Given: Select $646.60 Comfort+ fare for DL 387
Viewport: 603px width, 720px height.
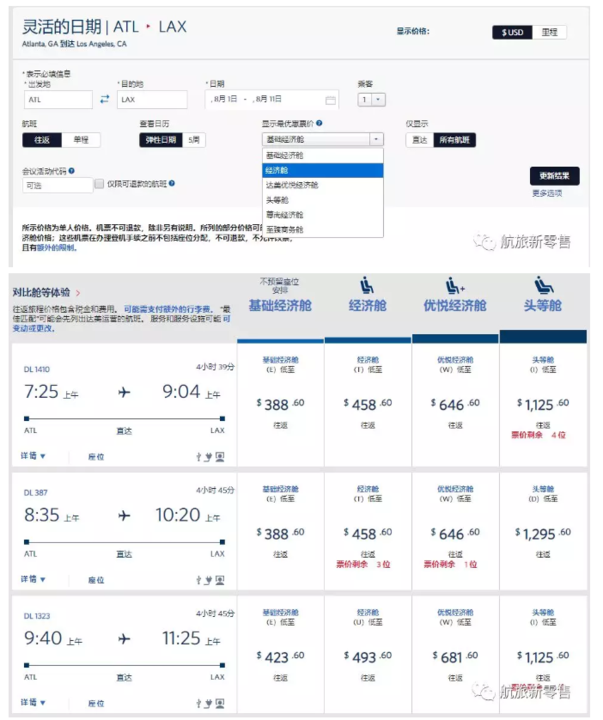Looking at the screenshot, I should coord(455,534).
